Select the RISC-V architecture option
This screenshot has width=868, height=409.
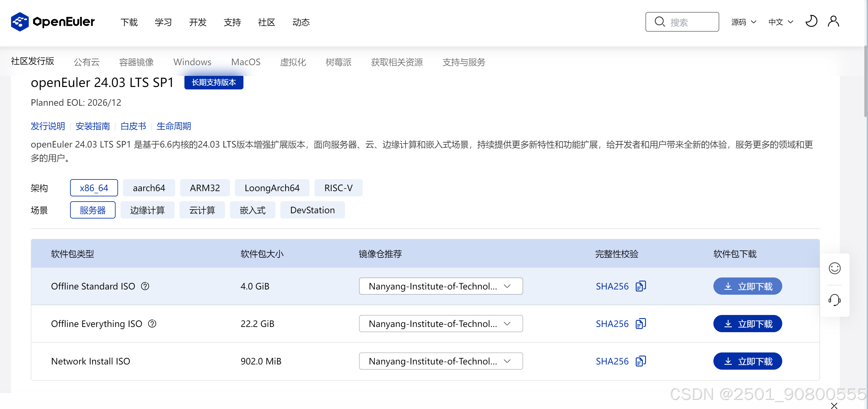pos(338,188)
